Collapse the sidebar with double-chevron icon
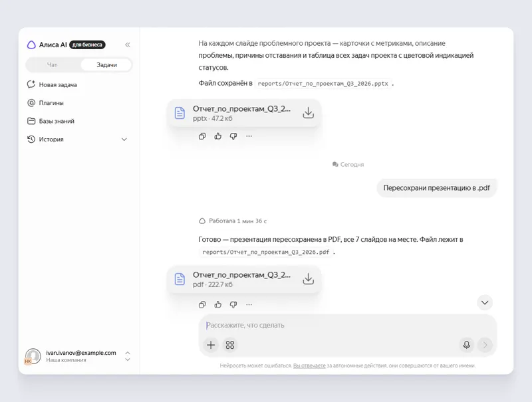Viewport: 532px width, 402px height. 128,45
